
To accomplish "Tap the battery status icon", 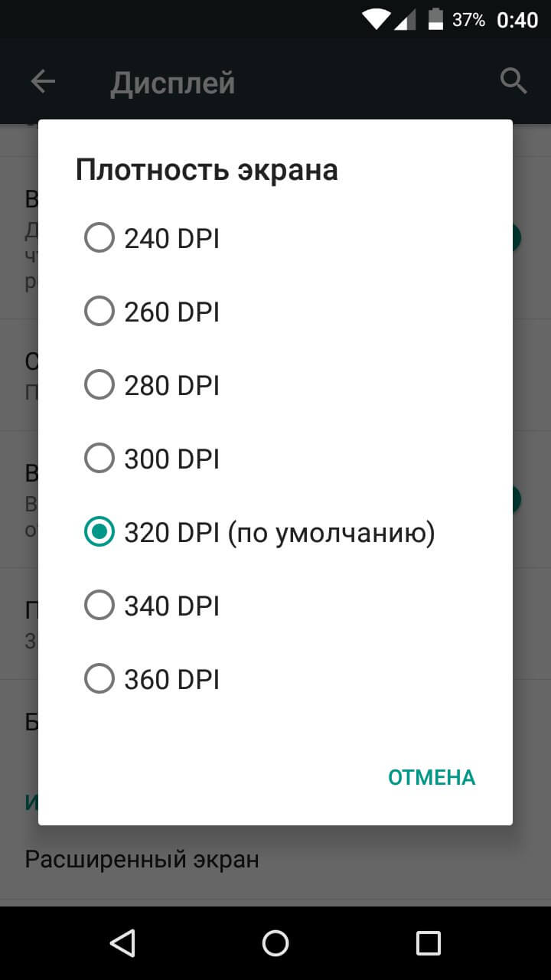I will 435,20.
